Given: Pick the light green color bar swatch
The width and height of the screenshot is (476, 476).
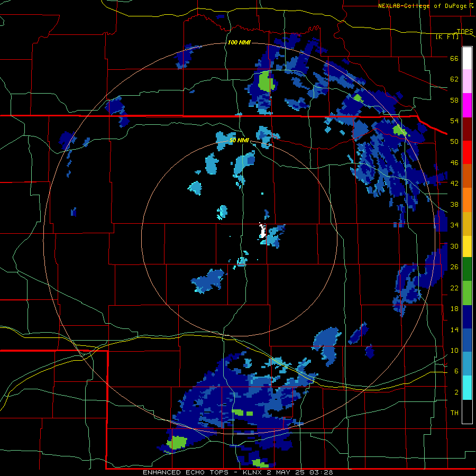Looking at the screenshot, I should [467, 292].
